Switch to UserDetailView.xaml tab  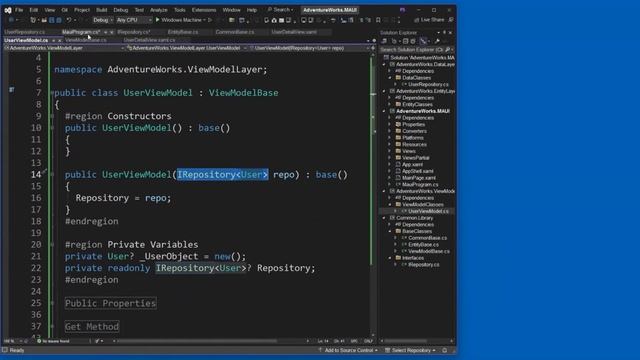click(x=294, y=32)
